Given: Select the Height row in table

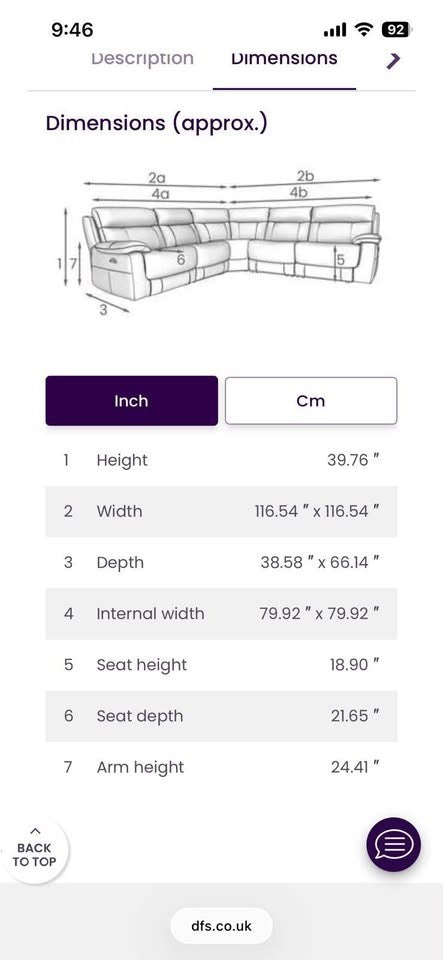Looking at the screenshot, I should [222, 460].
